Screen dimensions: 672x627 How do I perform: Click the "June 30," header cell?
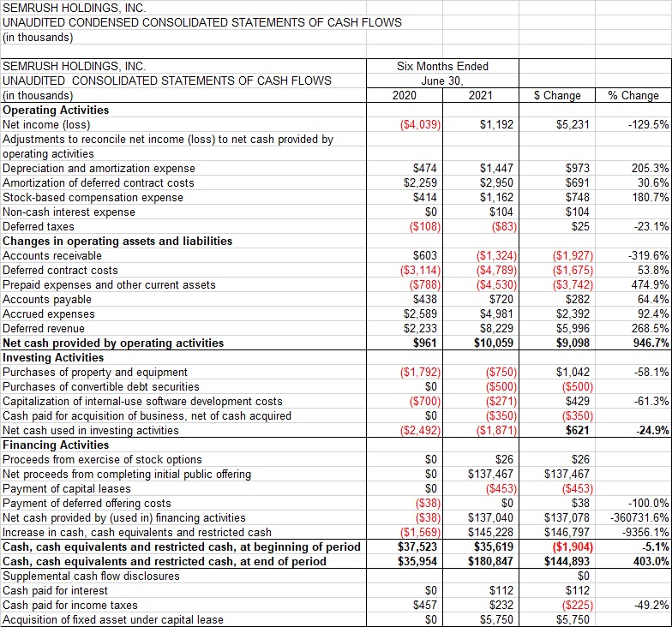tap(442, 81)
